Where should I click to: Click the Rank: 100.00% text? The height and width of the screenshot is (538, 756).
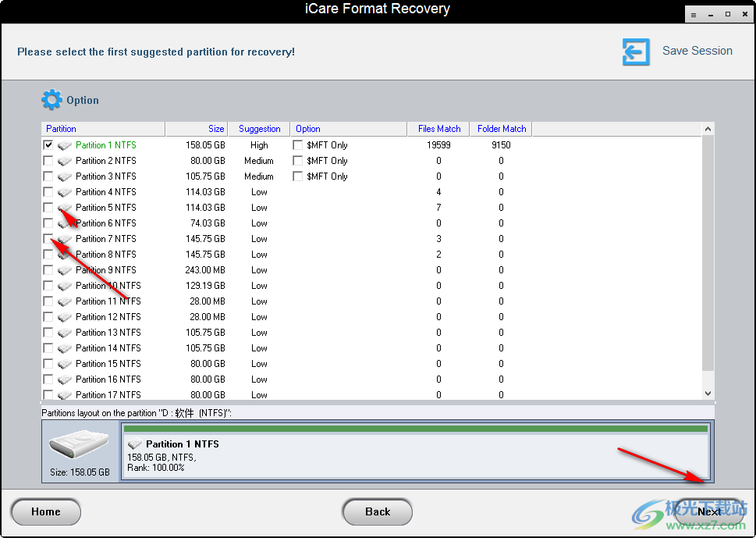point(156,468)
